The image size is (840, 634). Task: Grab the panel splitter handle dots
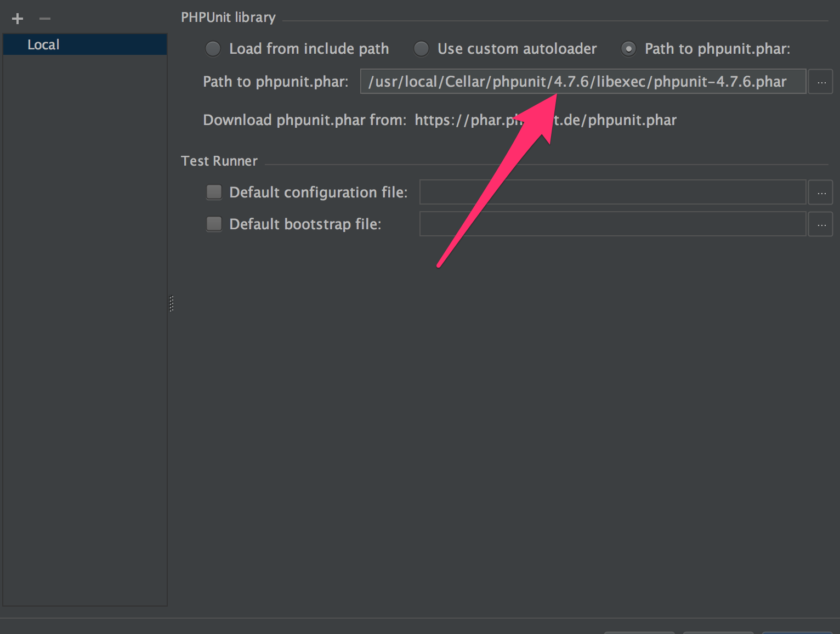172,303
